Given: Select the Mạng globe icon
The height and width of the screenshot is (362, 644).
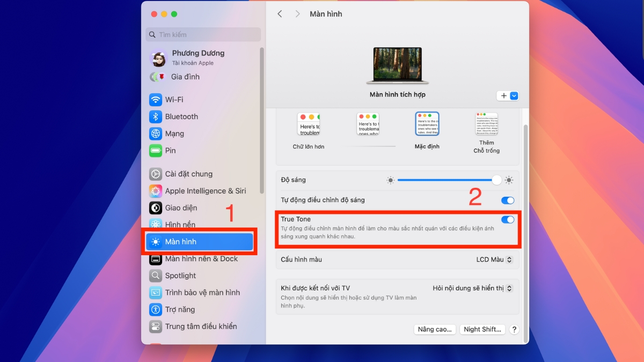Looking at the screenshot, I should point(156,134).
